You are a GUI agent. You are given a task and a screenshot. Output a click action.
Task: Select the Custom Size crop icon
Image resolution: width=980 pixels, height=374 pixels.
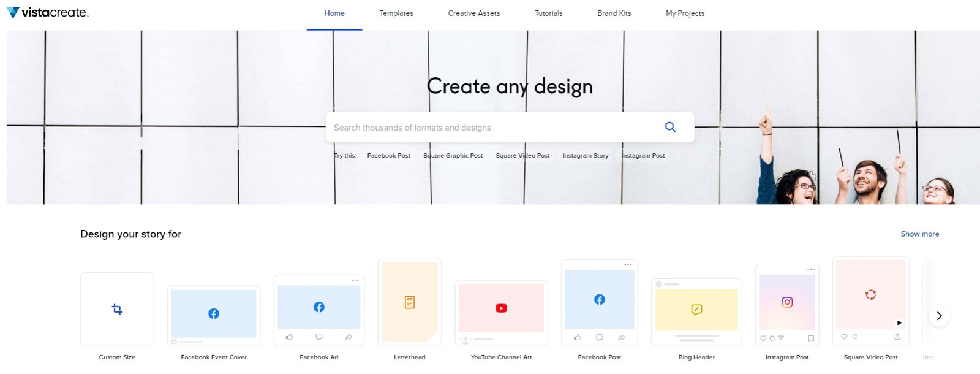(x=117, y=309)
